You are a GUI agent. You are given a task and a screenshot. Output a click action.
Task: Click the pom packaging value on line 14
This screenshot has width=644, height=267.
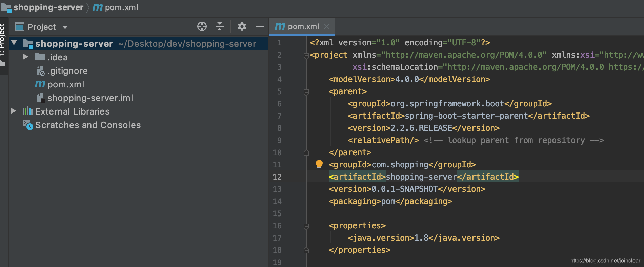(388, 201)
